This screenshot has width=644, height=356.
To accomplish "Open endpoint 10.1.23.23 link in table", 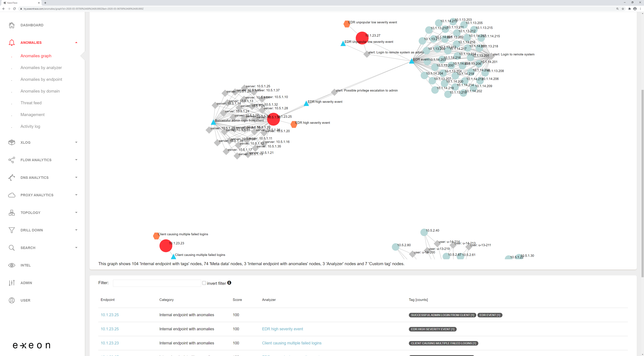I will 110,343.
